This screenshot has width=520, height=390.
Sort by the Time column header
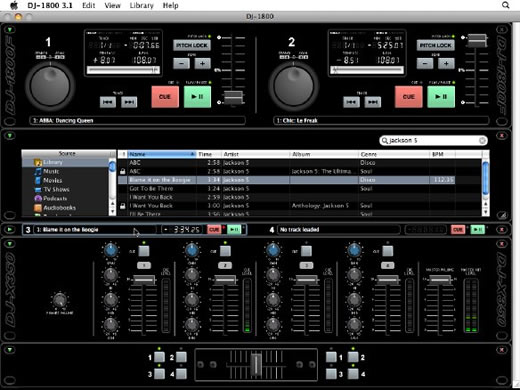209,154
